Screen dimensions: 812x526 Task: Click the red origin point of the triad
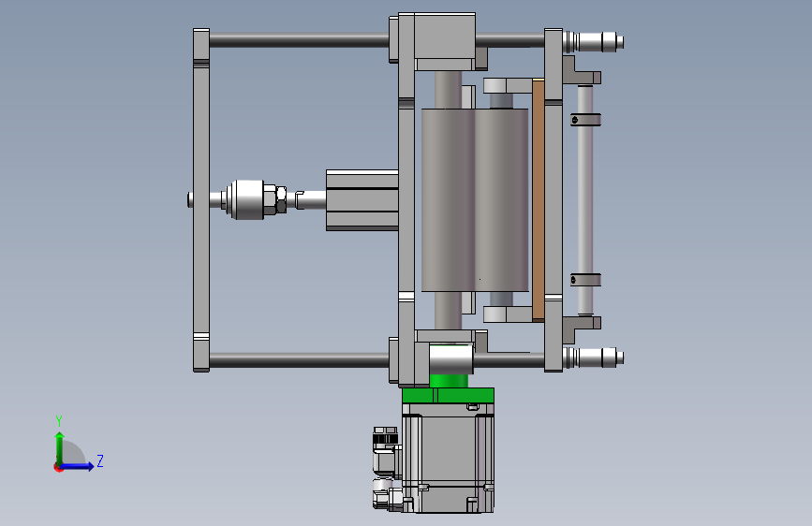click(58, 468)
